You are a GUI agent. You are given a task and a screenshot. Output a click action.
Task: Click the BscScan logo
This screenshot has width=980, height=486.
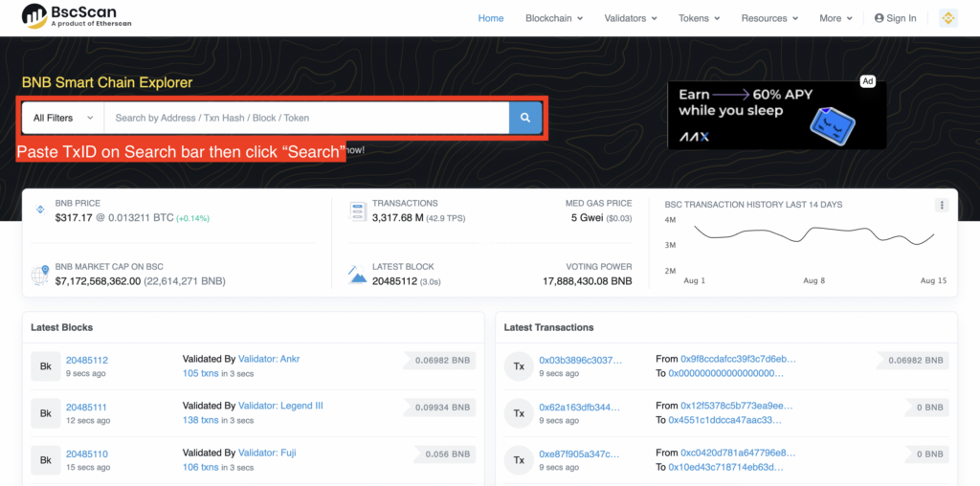pos(77,16)
